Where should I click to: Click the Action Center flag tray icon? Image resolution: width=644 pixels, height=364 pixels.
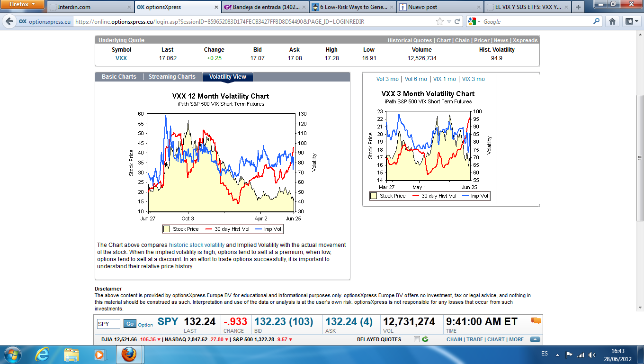click(569, 355)
